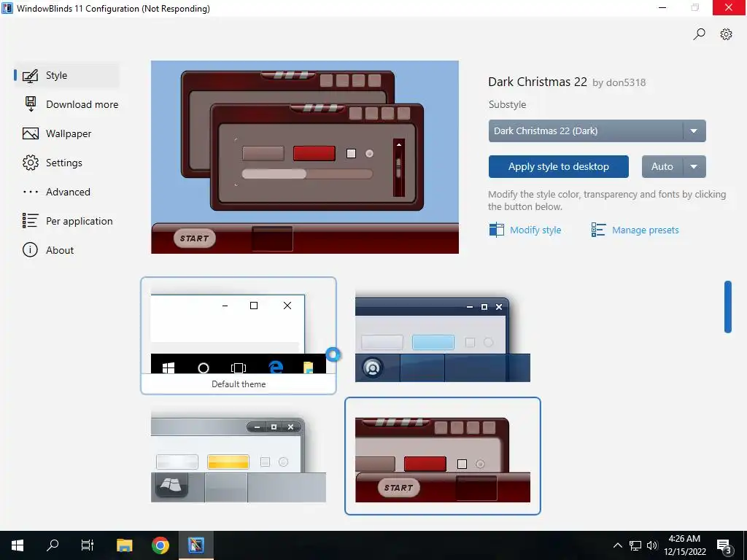The height and width of the screenshot is (560, 747).
Task: Open the Advanced section
Action: pyautogui.click(x=68, y=192)
